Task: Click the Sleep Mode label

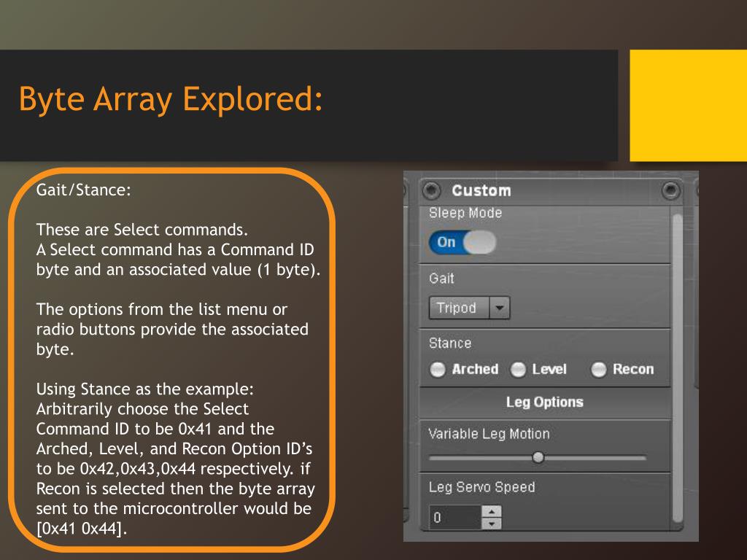Action: (465, 213)
